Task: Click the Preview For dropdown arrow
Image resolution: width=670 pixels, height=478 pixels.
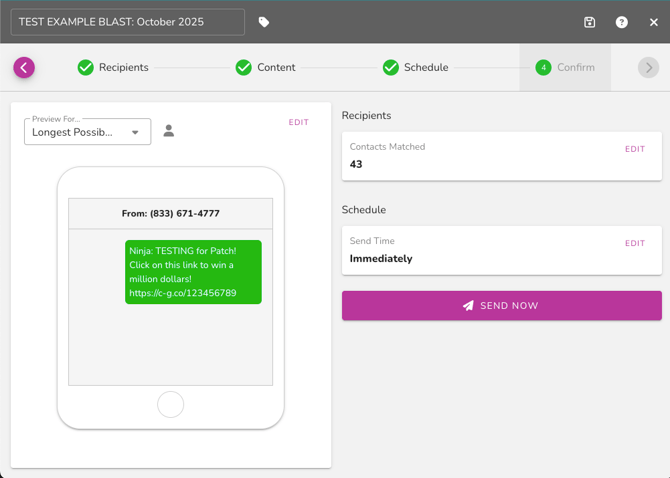Action: 135,132
